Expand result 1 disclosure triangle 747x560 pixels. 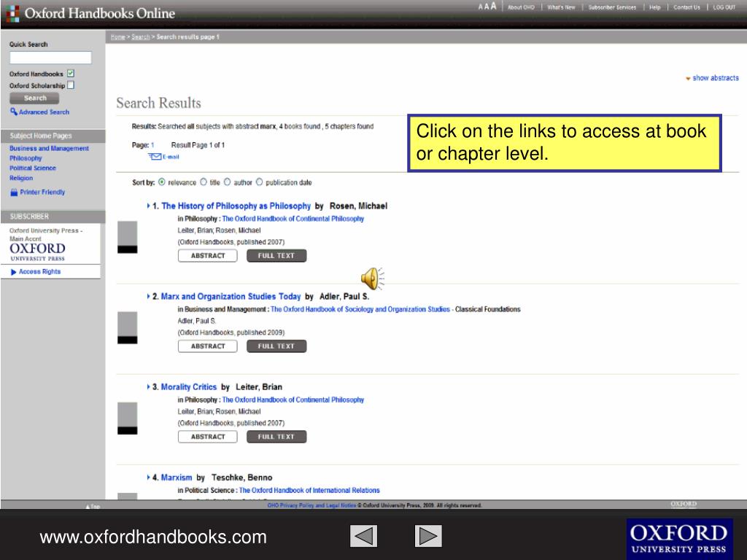148,206
